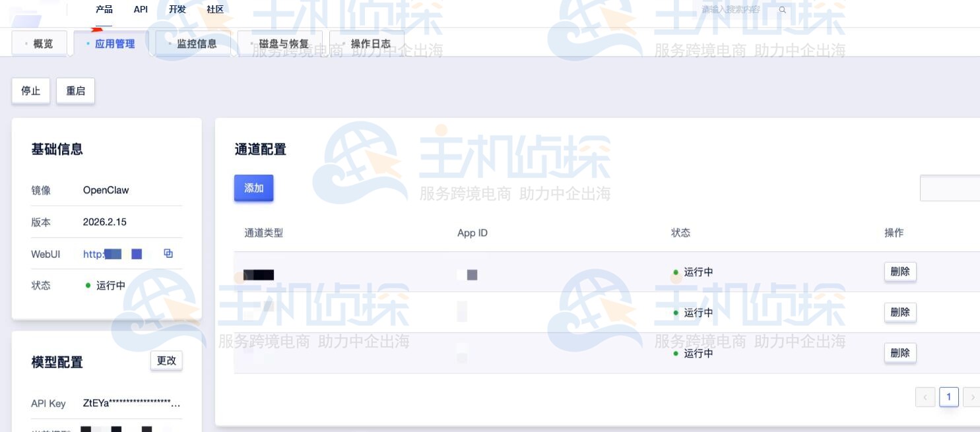Click the previous-page chevron under the channel table
The height and width of the screenshot is (432, 980).
coord(925,396)
